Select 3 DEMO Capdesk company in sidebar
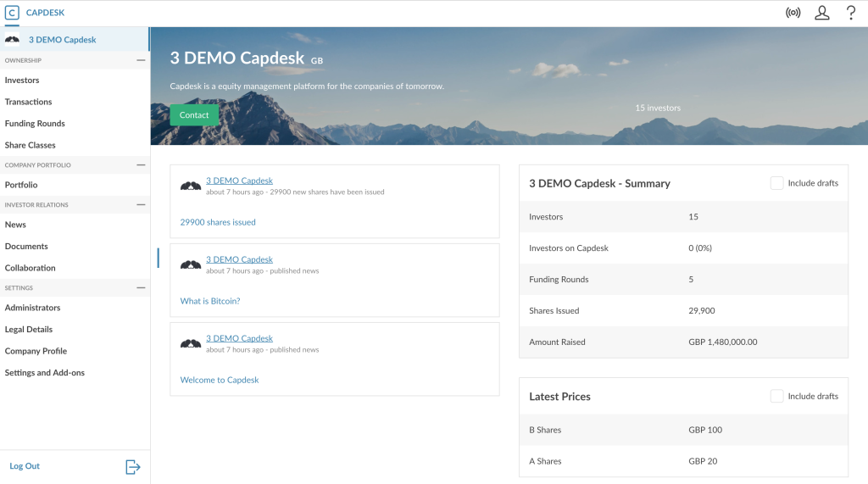Image resolution: width=868 pixels, height=484 pixels. pos(63,40)
